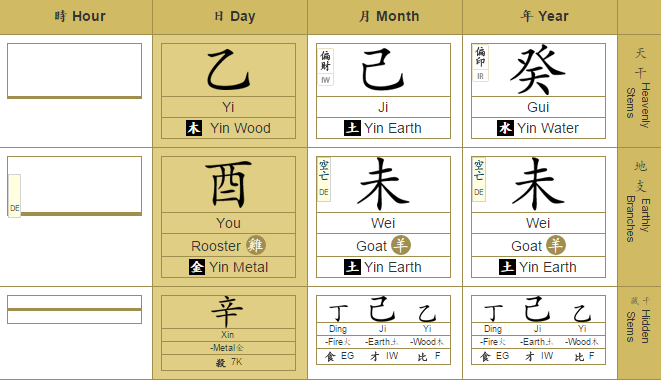
Task: Click "Goat" text in the Month column
Action: click(x=371, y=246)
